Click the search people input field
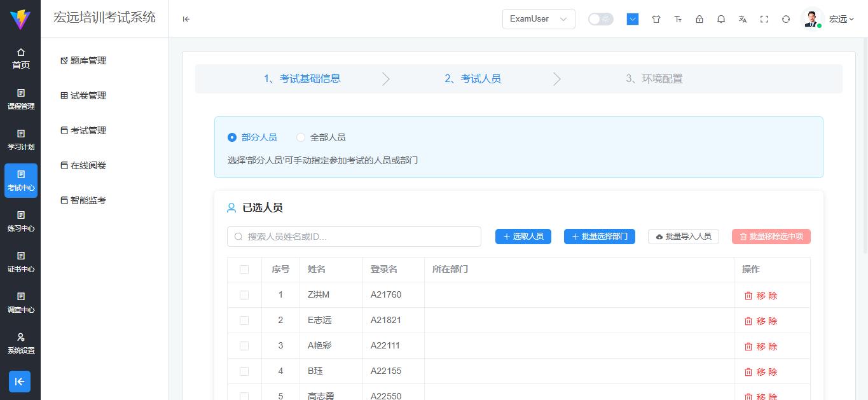 tap(354, 236)
